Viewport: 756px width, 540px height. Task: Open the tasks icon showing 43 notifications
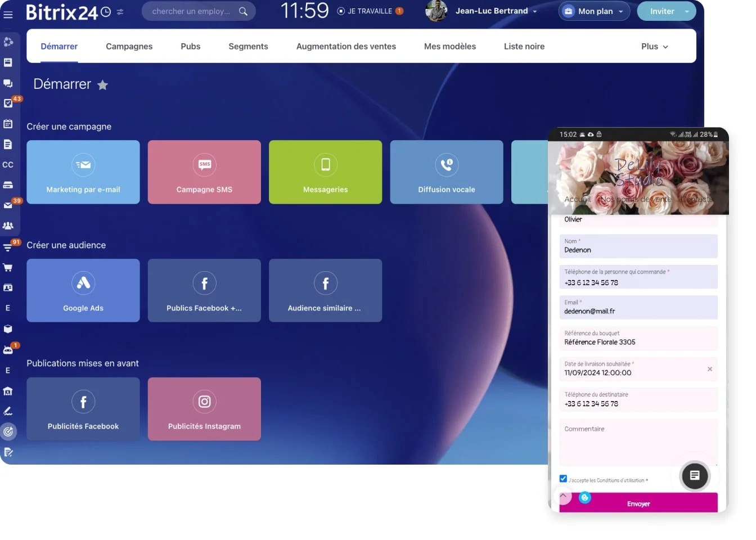coord(7,103)
